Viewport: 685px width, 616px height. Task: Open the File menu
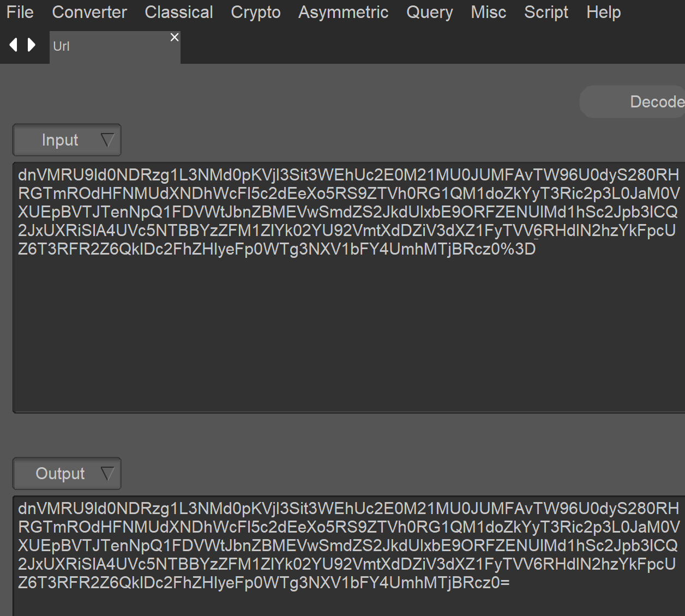point(20,12)
